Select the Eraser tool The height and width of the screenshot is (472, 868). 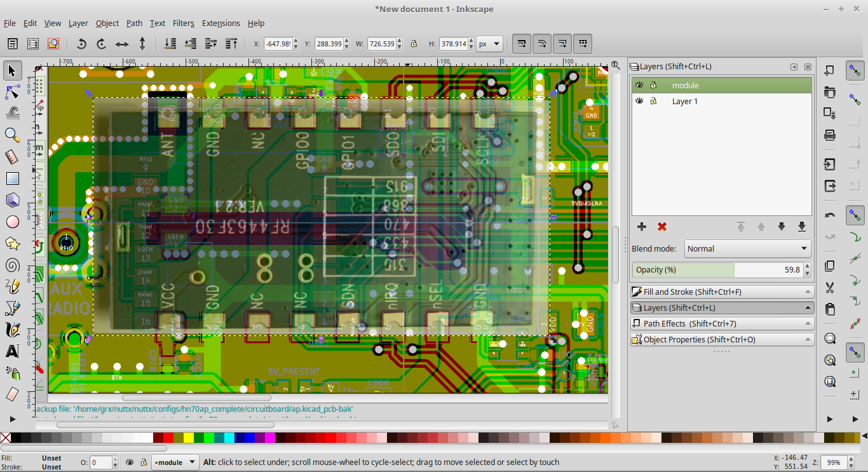click(x=12, y=394)
